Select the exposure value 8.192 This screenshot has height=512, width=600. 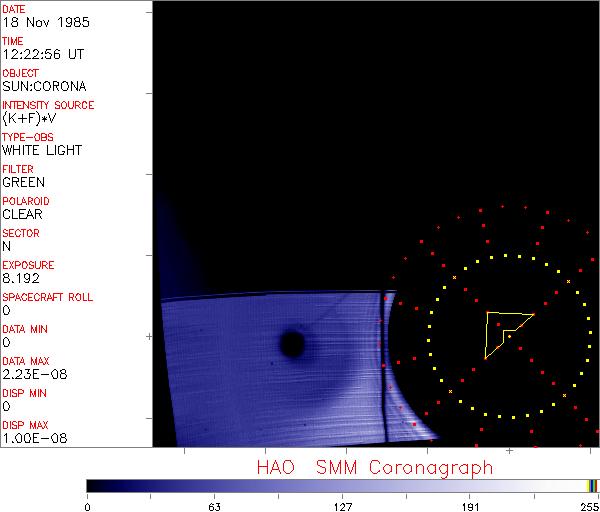click(20, 278)
